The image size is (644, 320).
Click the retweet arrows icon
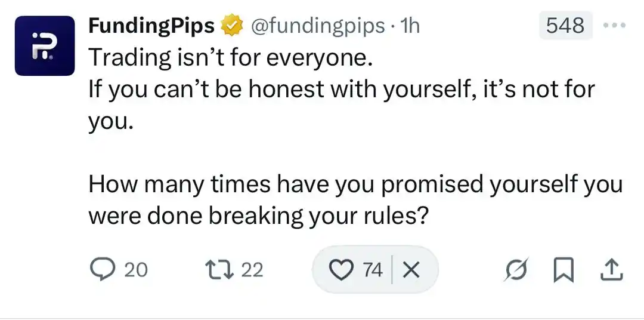pos(218,270)
